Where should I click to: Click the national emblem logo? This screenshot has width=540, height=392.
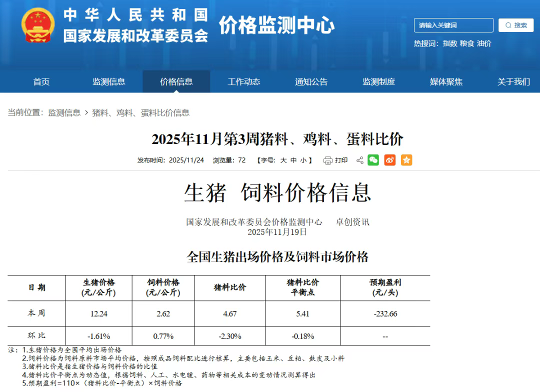click(x=38, y=25)
